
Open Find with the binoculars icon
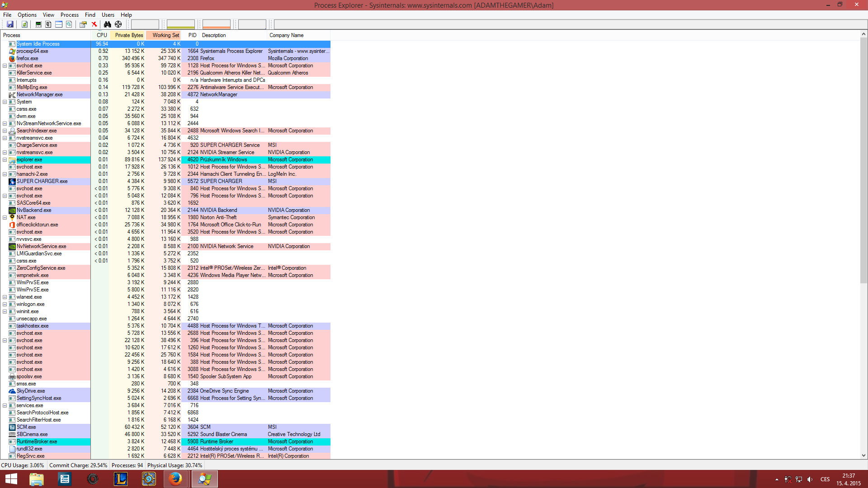coord(107,24)
